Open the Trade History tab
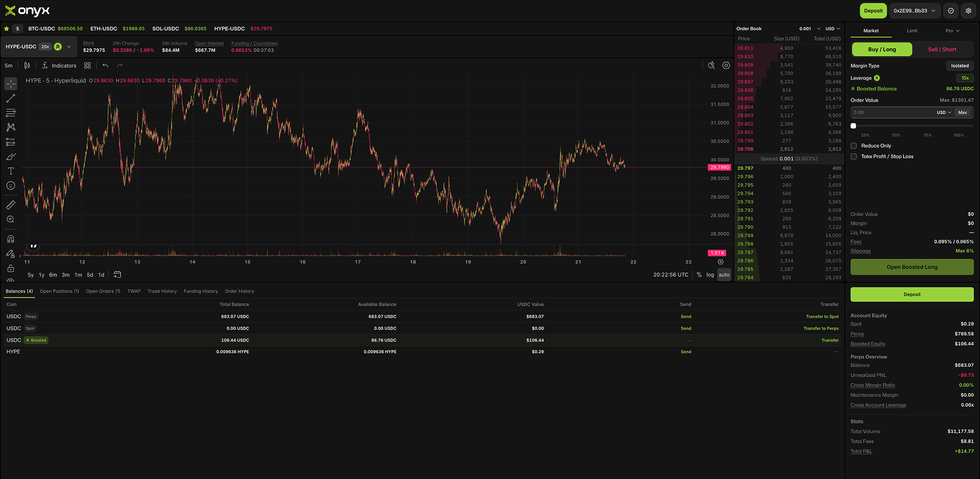The width and height of the screenshot is (980, 479). tap(162, 291)
